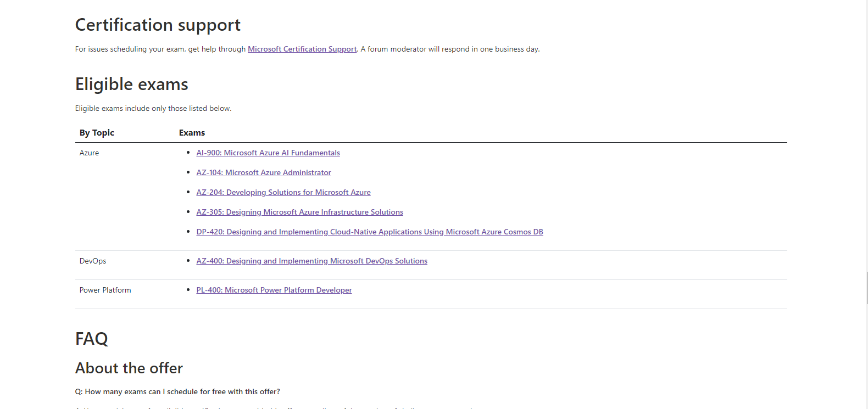Open AI-900 Microsoft Azure AI Fundamentals exam
868x409 pixels.
pyautogui.click(x=268, y=153)
